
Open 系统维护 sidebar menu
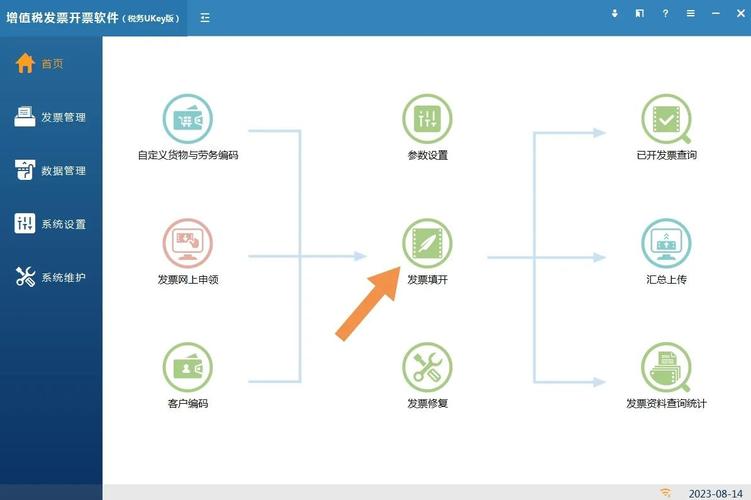pos(51,277)
